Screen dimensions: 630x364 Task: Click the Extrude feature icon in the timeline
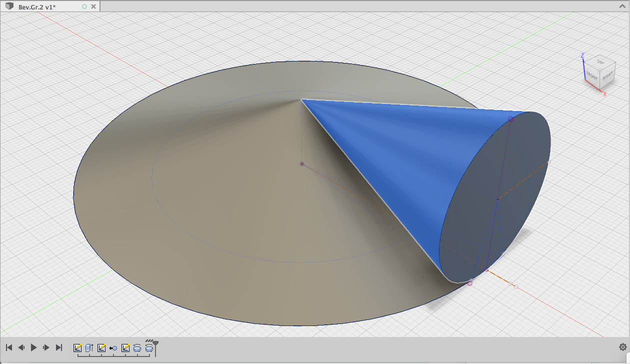pyautogui.click(x=89, y=347)
